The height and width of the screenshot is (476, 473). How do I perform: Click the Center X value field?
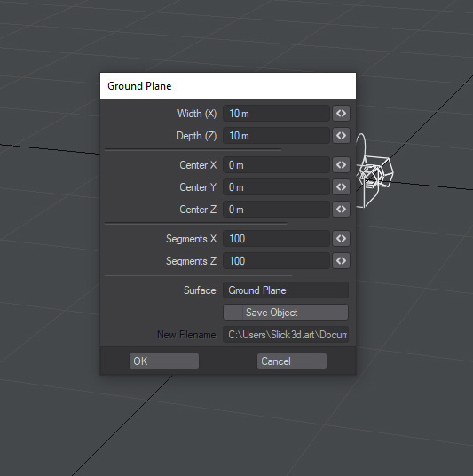tap(276, 165)
